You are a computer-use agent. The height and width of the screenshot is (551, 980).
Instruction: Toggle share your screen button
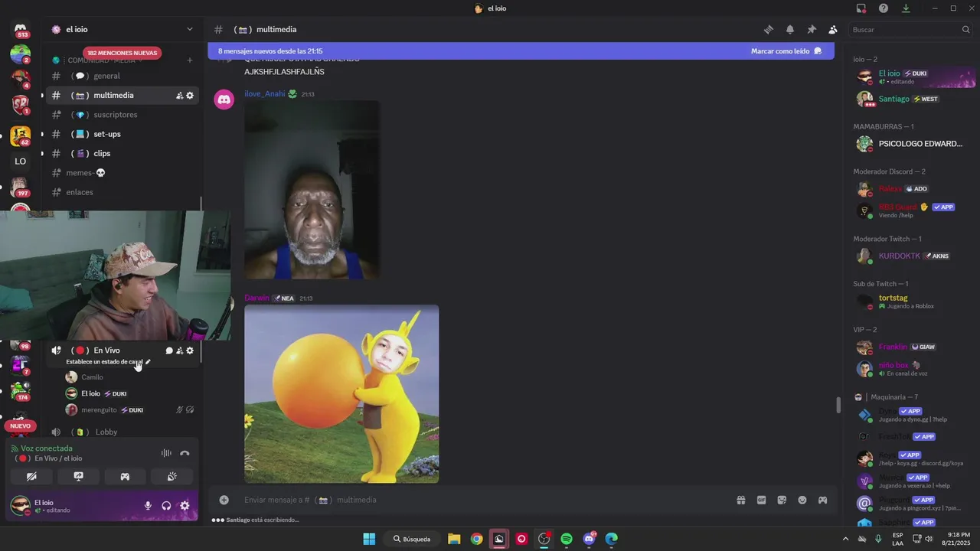click(78, 476)
